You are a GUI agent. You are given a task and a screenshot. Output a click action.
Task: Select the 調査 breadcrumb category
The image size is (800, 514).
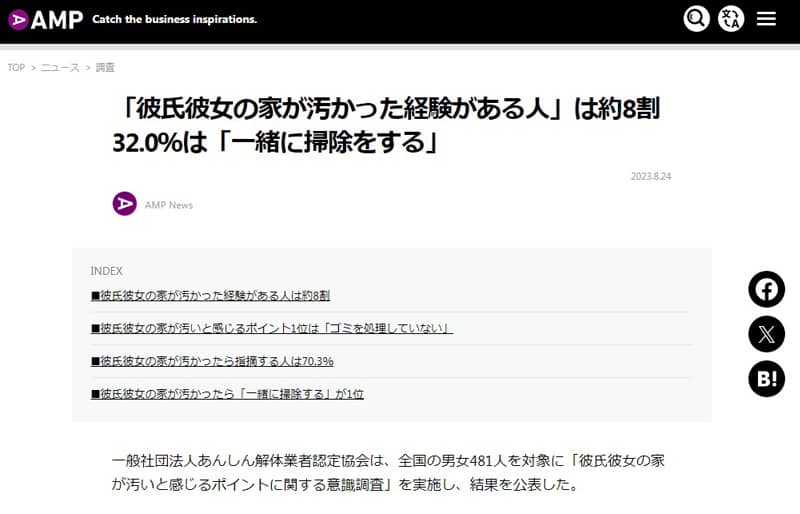[x=105, y=68]
